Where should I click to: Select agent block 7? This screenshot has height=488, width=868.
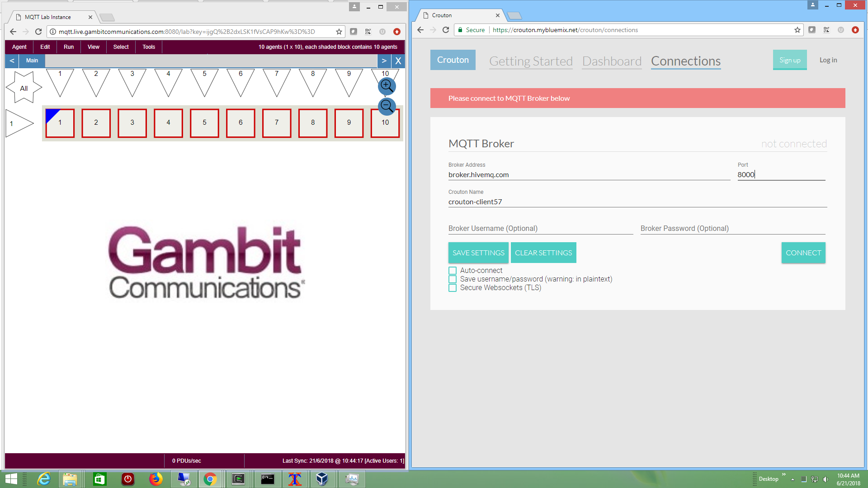(277, 123)
